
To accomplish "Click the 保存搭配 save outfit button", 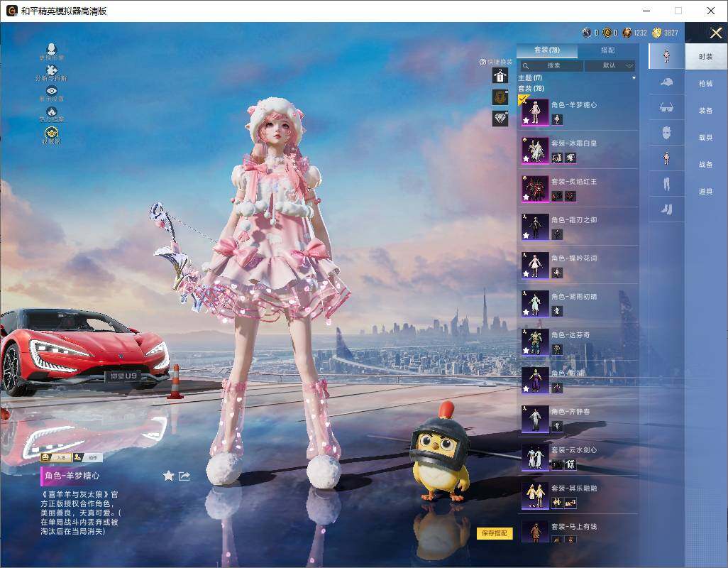I will 495,533.
